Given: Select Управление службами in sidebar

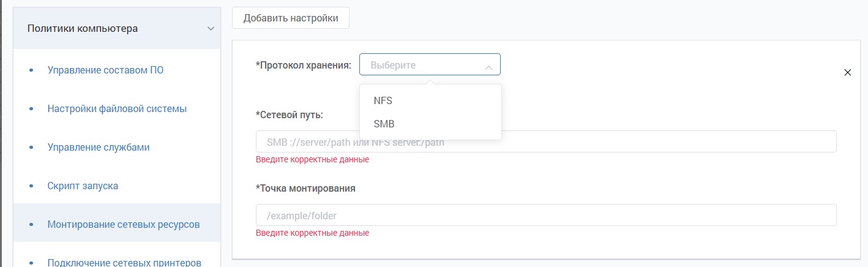Looking at the screenshot, I should (99, 147).
